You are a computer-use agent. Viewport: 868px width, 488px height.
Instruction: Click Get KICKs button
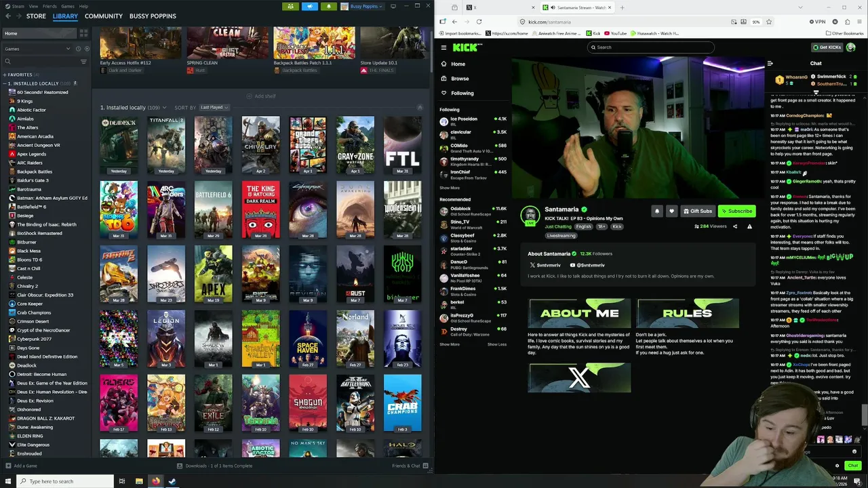click(827, 47)
